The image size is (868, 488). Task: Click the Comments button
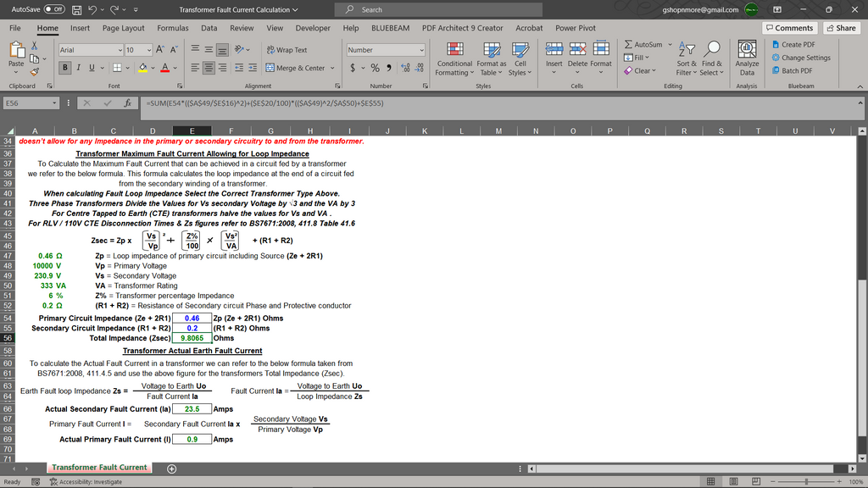coord(790,28)
